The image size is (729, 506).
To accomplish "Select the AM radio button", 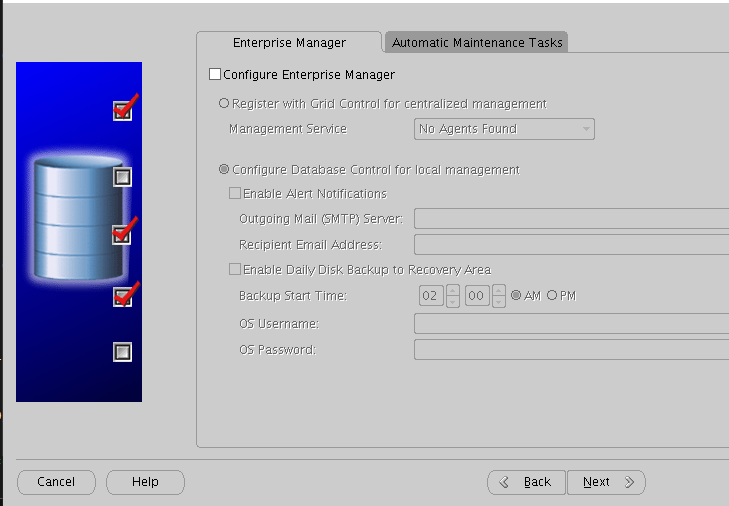I will 516,295.
